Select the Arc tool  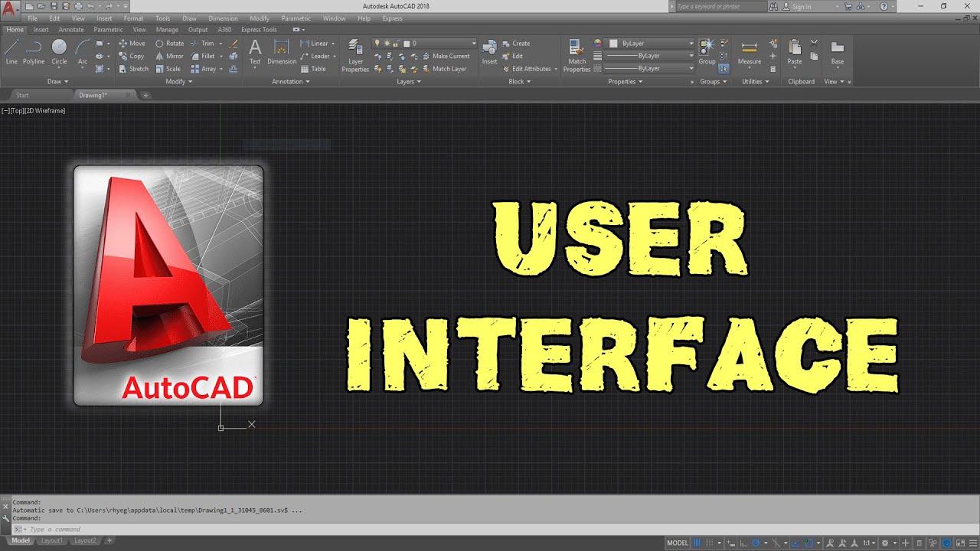click(83, 52)
